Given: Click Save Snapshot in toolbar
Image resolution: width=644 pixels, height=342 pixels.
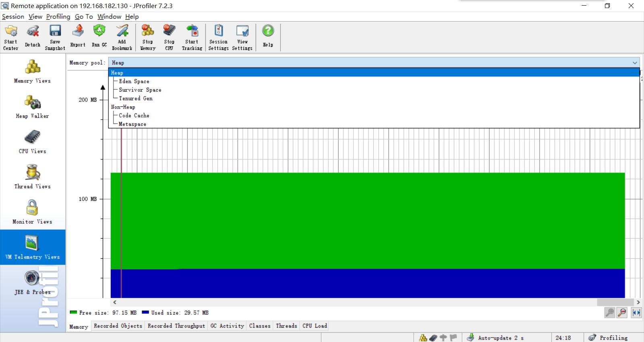Looking at the screenshot, I should click(x=55, y=37).
